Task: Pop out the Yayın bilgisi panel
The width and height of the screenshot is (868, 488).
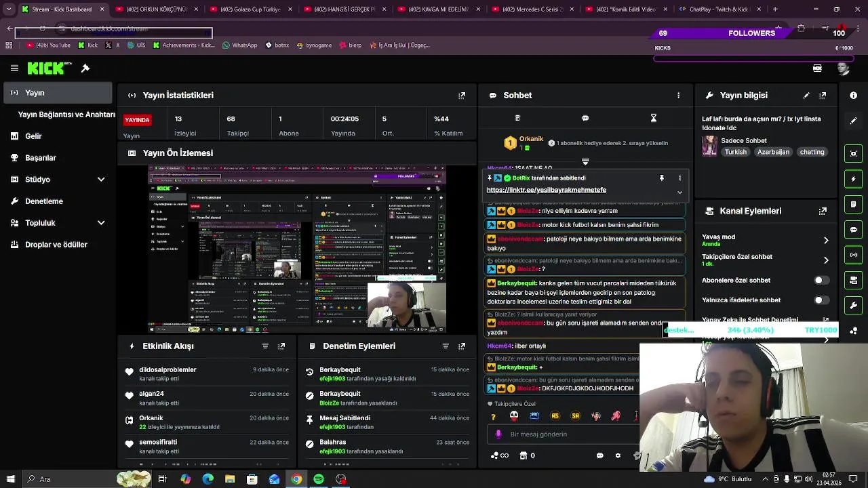Action: tap(823, 96)
